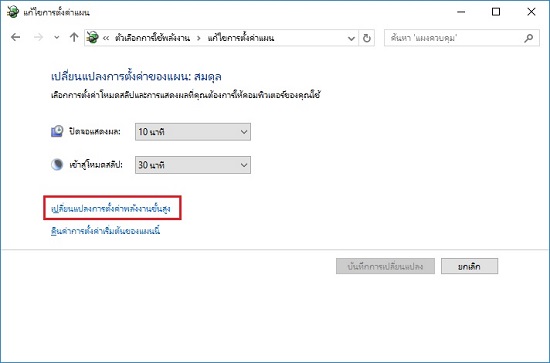Open the change advanced power settings link

point(111,209)
